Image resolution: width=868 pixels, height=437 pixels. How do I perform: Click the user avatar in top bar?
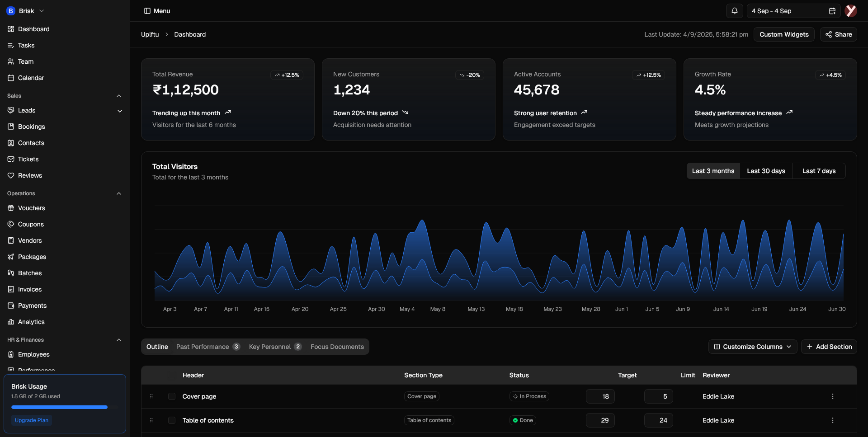pyautogui.click(x=851, y=11)
